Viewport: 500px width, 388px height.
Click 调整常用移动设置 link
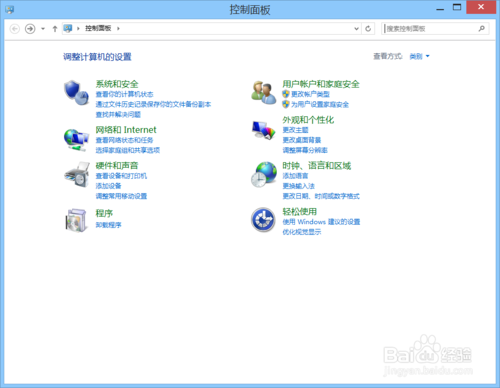coord(121,196)
